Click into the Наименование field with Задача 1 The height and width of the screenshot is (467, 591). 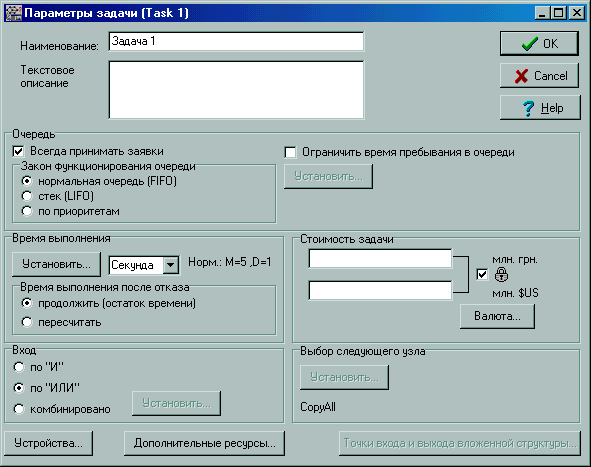[236, 41]
